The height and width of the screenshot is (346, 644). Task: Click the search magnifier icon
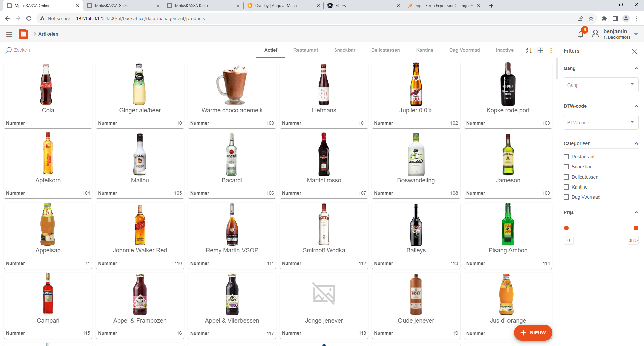pos(9,50)
